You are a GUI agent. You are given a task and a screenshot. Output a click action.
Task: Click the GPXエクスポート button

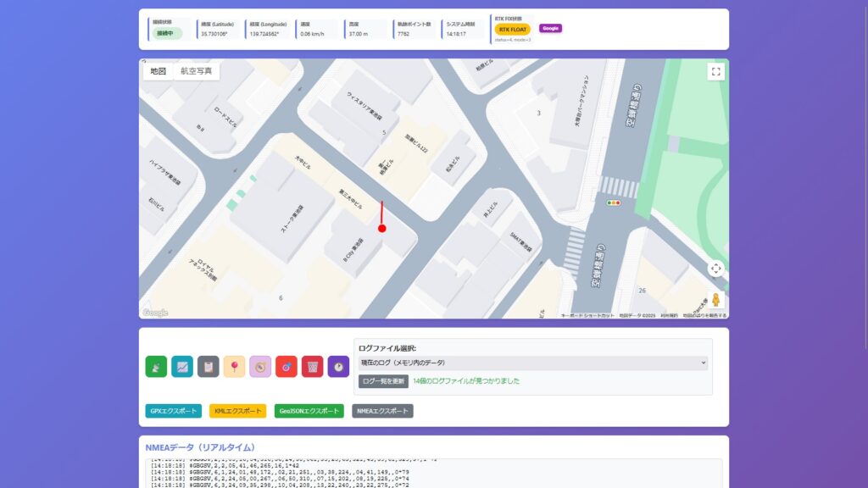click(174, 411)
